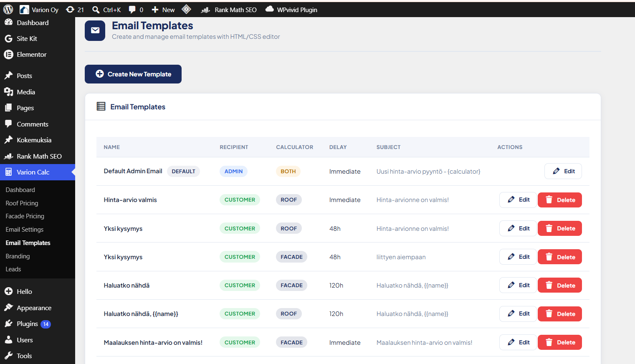The width and height of the screenshot is (635, 364).
Task: Click Rank Math SEO sidebar icon
Action: [x=8, y=156]
